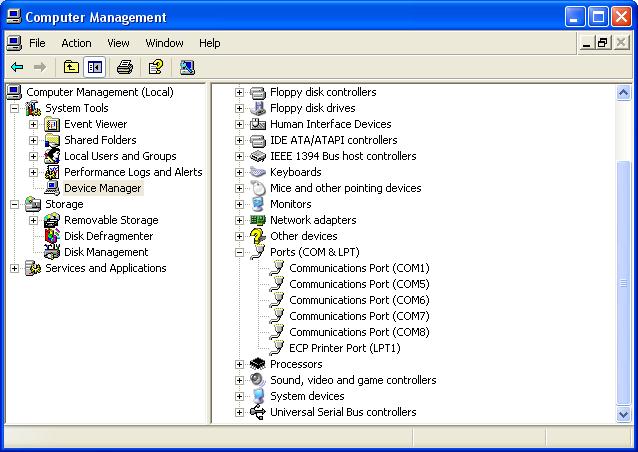
Task: Click the Event Viewer icon
Action: [x=52, y=124]
